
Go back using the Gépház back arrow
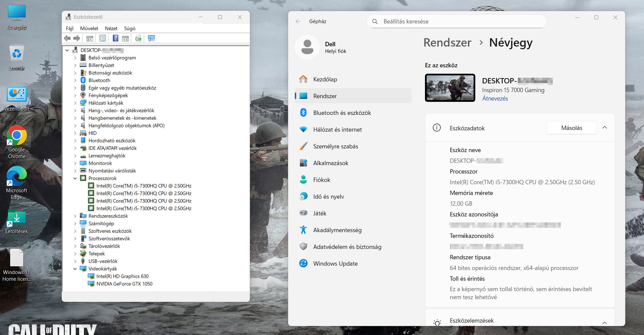[x=298, y=21]
